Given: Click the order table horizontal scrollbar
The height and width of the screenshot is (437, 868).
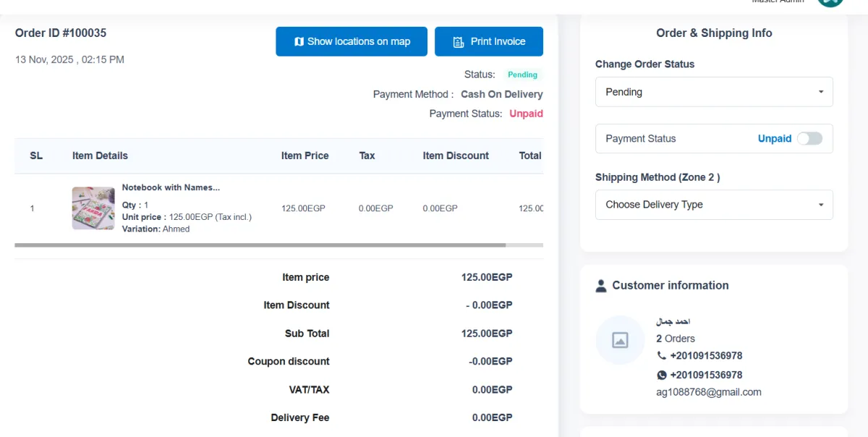Looking at the screenshot, I should point(260,245).
